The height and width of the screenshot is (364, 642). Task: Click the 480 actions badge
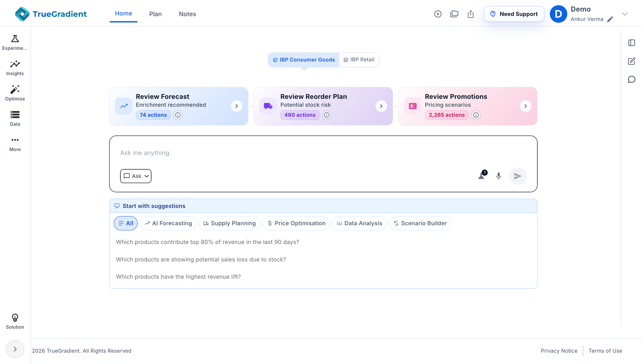(x=300, y=115)
